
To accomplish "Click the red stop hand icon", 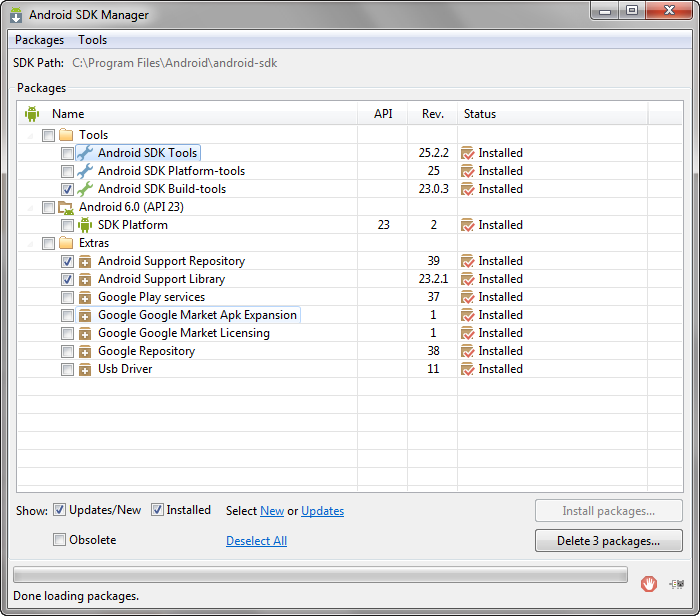I will pyautogui.click(x=649, y=582).
